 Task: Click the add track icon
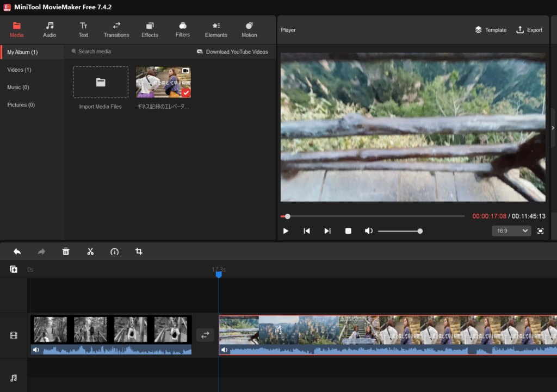coord(14,269)
